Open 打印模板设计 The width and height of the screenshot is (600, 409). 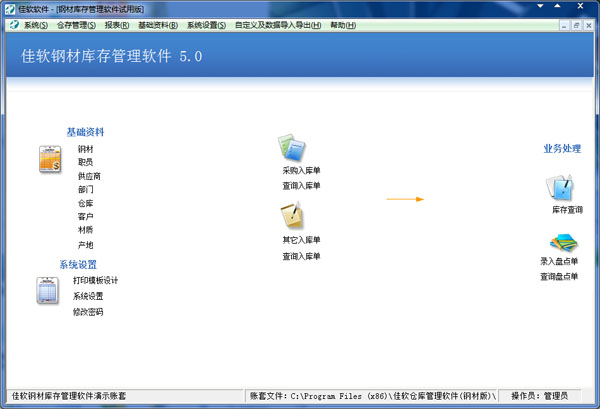tap(95, 280)
